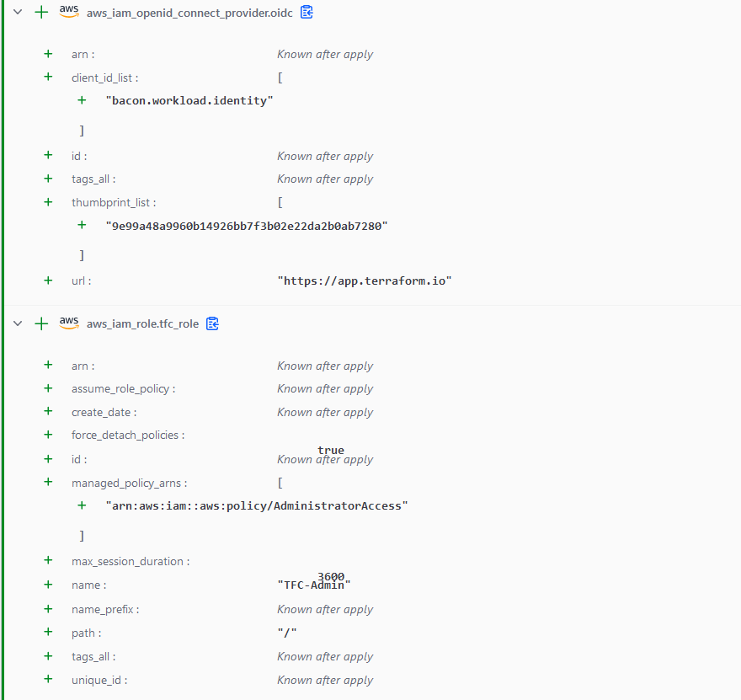Click the max_session_duration attribute label
The image size is (741, 700).
pyautogui.click(x=131, y=561)
